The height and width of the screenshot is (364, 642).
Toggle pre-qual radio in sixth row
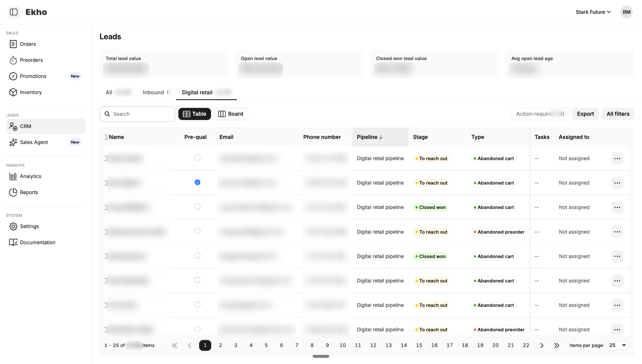(x=197, y=280)
